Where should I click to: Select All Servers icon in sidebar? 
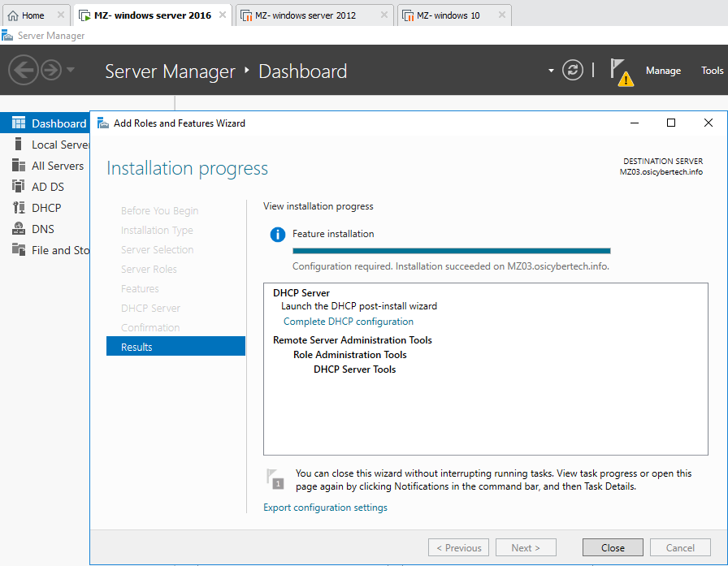[x=19, y=165]
